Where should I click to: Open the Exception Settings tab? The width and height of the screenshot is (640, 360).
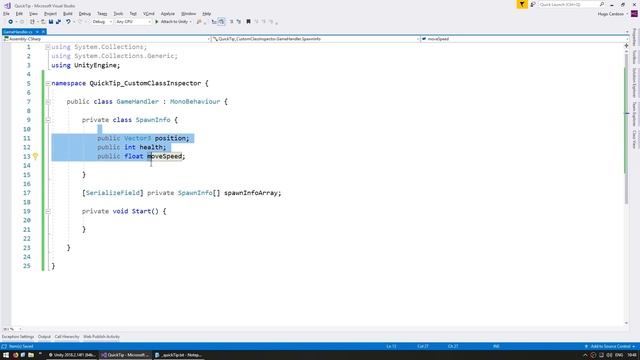pyautogui.click(x=18, y=337)
